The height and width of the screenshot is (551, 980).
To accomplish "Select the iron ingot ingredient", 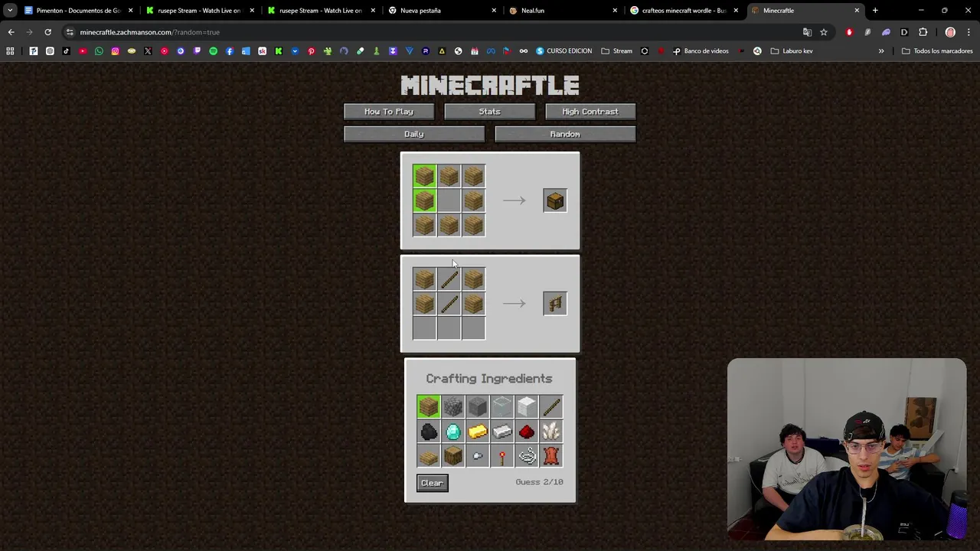I will point(501,432).
